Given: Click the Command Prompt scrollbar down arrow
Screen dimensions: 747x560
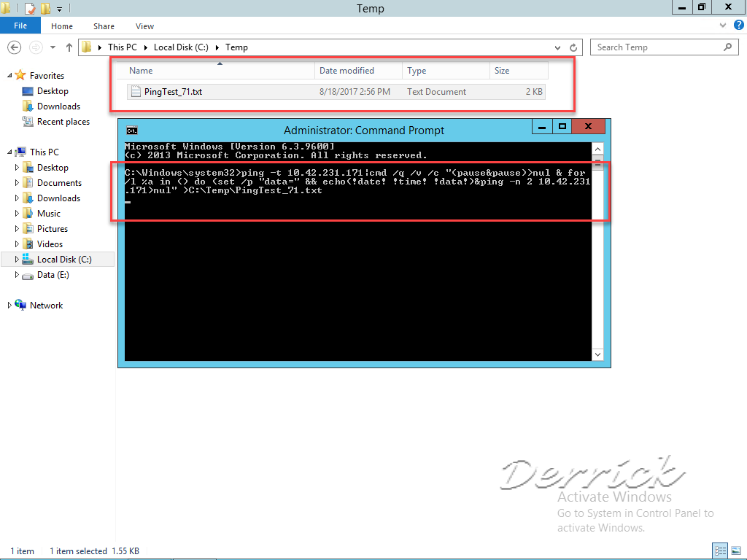Looking at the screenshot, I should [x=597, y=354].
